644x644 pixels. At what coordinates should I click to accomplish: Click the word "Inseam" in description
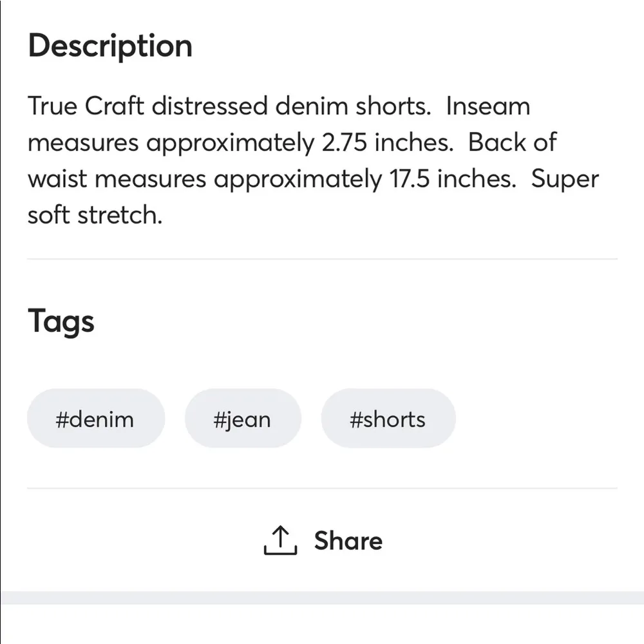coord(488,106)
